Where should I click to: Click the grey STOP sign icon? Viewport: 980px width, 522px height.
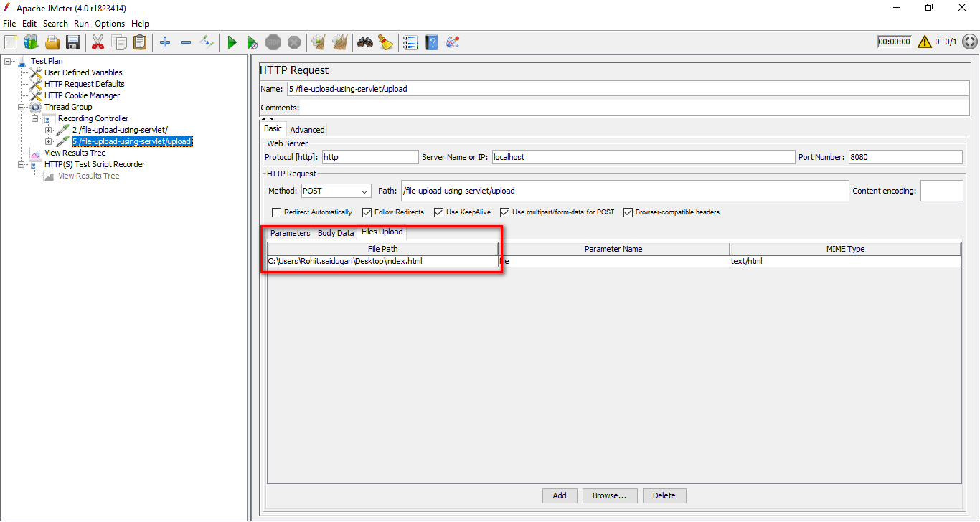point(273,42)
